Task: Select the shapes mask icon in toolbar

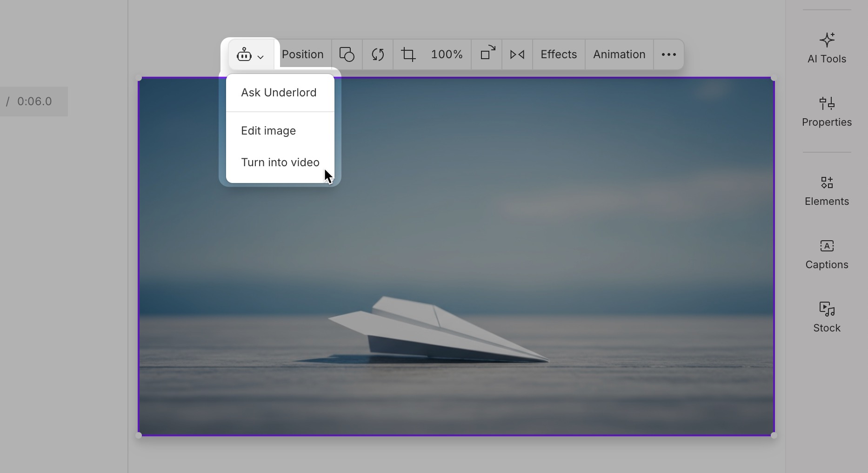Action: click(347, 54)
